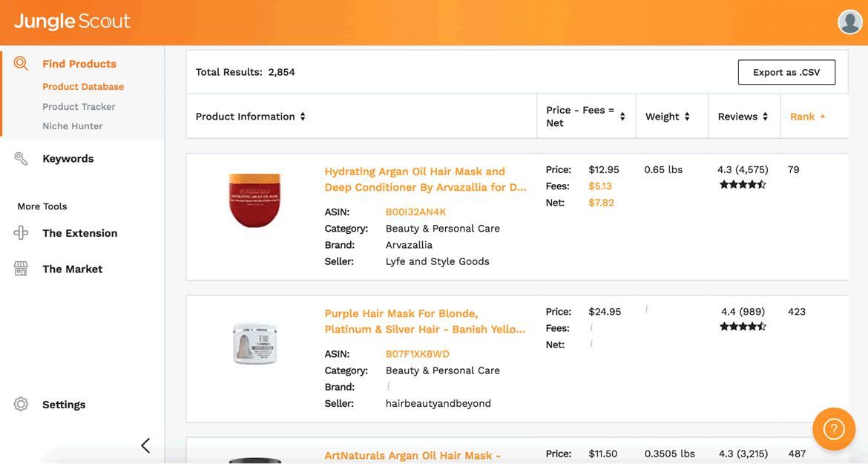Open The Extension plus icon
Screen dimensions: 868x464
pyautogui.click(x=21, y=232)
